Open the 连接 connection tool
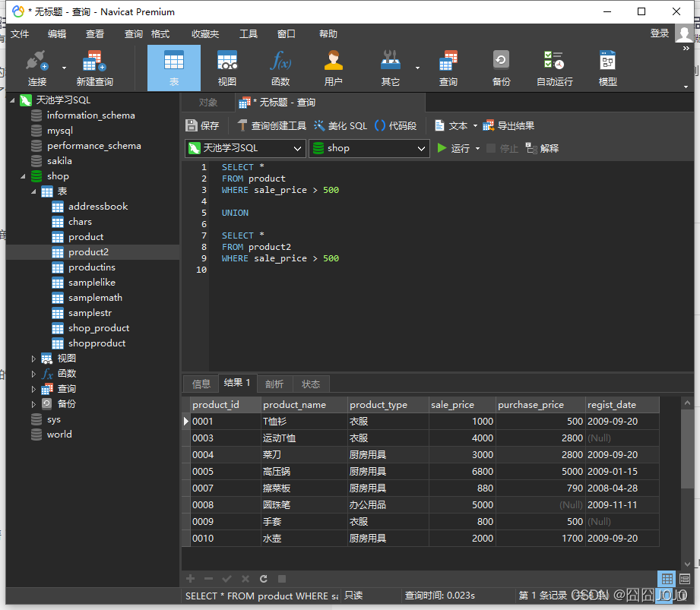The height and width of the screenshot is (610, 700). 36,68
